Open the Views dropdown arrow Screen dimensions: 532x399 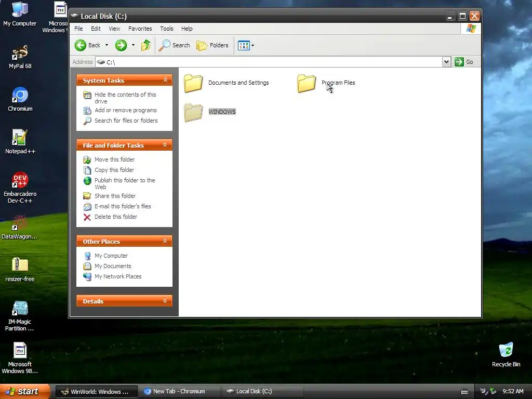pyautogui.click(x=253, y=45)
